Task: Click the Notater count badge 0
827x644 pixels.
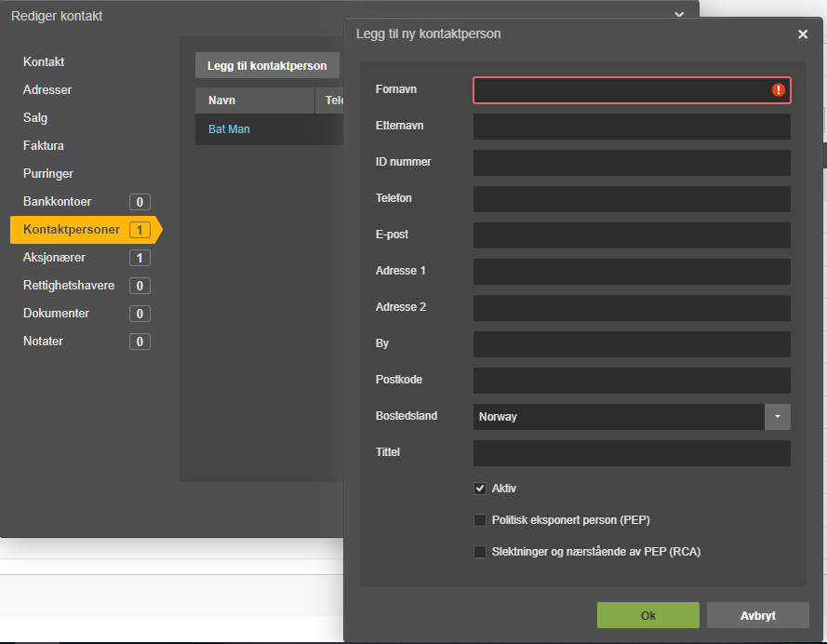Action: (x=140, y=342)
